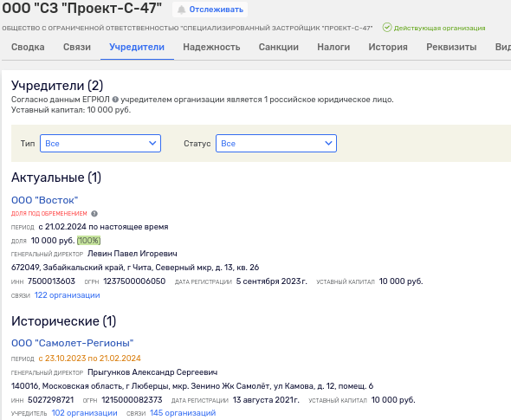
Task: Go to the Налоги tab
Action: [333, 48]
